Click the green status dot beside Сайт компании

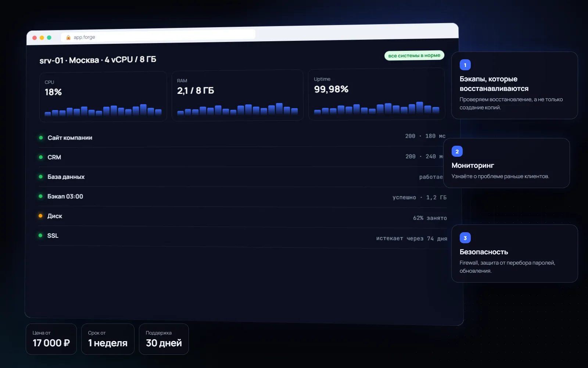[x=41, y=138]
